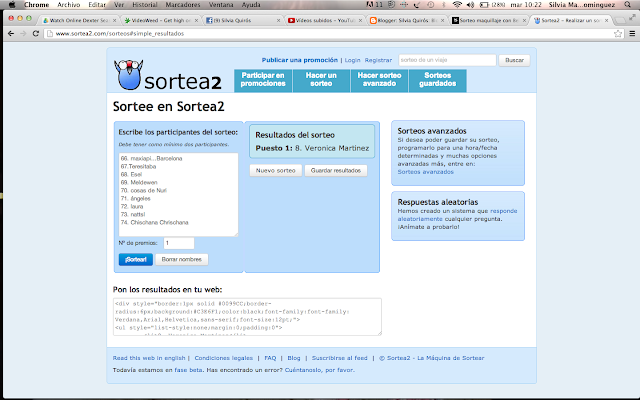Screen dimensions: 640x400
Task: Click the Sorteos avanzados link
Action: click(425, 172)
